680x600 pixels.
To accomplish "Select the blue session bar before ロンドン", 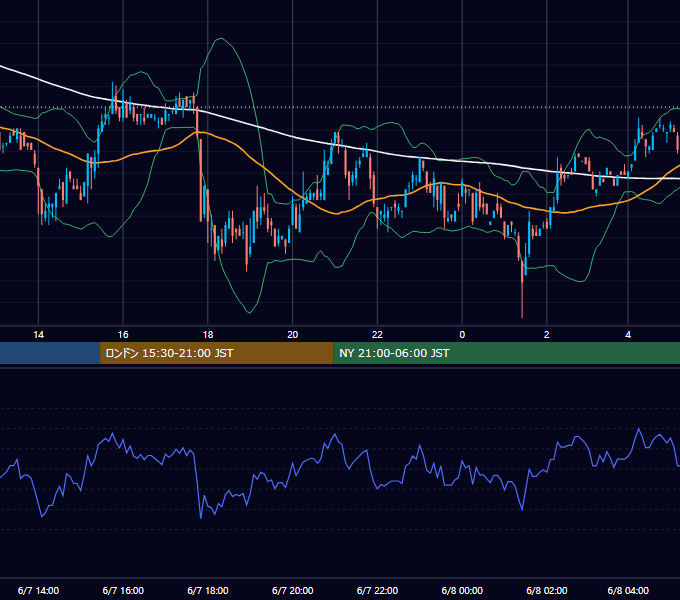I will click(x=50, y=353).
